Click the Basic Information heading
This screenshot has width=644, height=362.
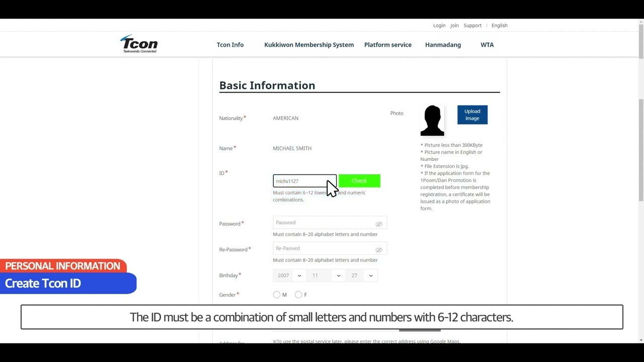click(267, 85)
